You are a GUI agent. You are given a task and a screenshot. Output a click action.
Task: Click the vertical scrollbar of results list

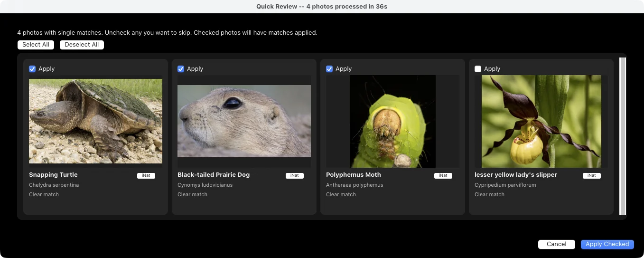coord(623,136)
